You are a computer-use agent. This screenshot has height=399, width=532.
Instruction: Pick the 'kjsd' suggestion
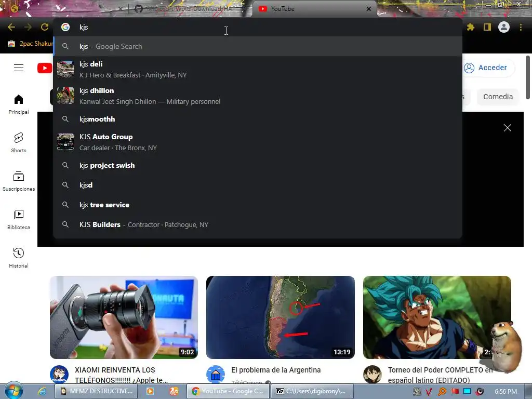point(258,185)
